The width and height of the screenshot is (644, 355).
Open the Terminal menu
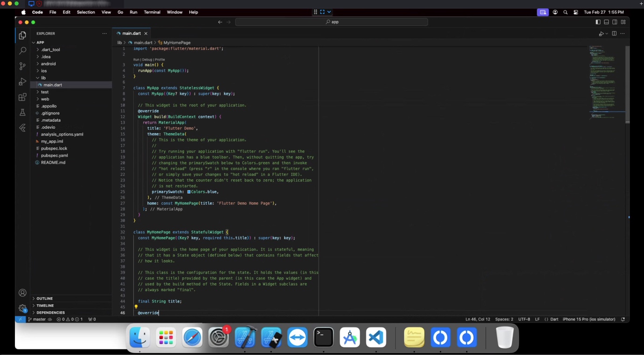coord(152,12)
